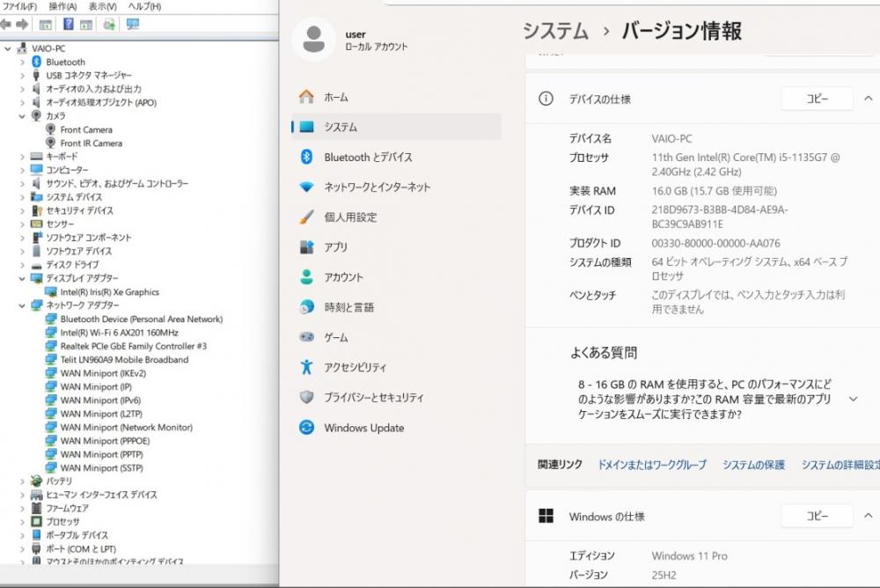Copy the デバイスの仕様 details

click(x=817, y=99)
